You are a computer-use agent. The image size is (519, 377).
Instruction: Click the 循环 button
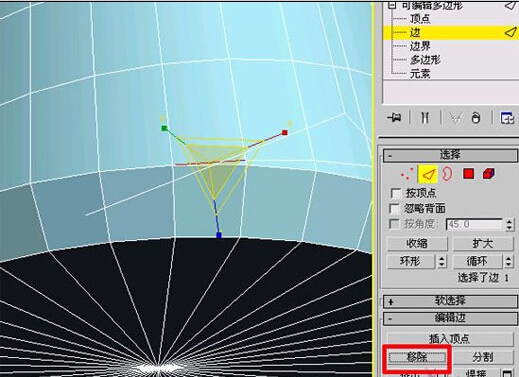coord(477,261)
